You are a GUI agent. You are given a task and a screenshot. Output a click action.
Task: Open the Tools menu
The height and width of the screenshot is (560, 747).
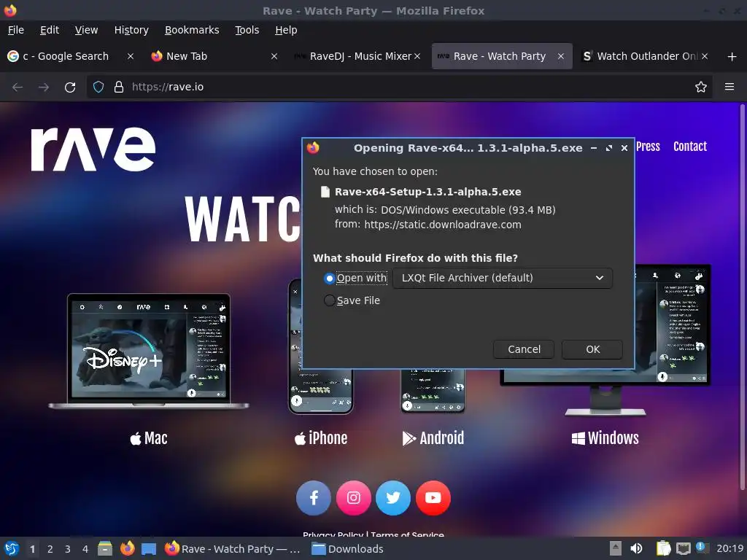coord(247,30)
